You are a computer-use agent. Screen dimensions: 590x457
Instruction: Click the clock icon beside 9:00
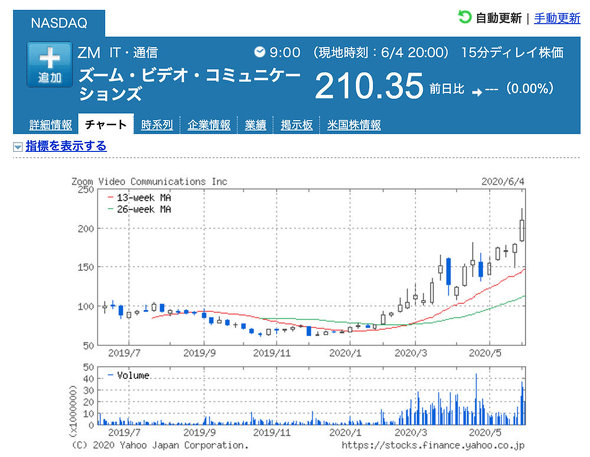click(260, 52)
